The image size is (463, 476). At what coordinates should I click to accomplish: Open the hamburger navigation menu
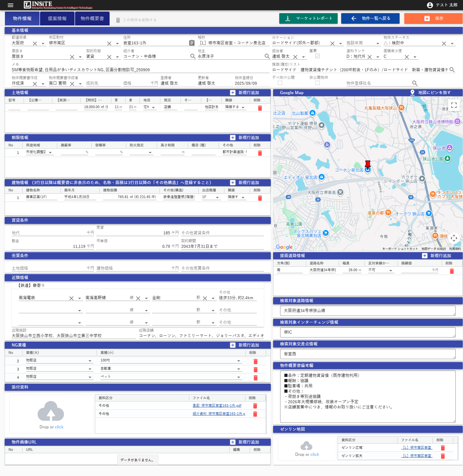11,5
